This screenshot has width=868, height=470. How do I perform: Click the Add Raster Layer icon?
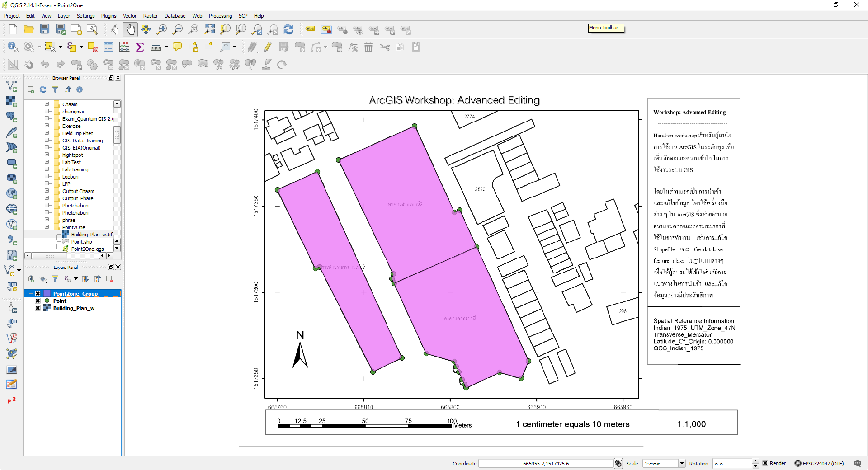pos(12,101)
